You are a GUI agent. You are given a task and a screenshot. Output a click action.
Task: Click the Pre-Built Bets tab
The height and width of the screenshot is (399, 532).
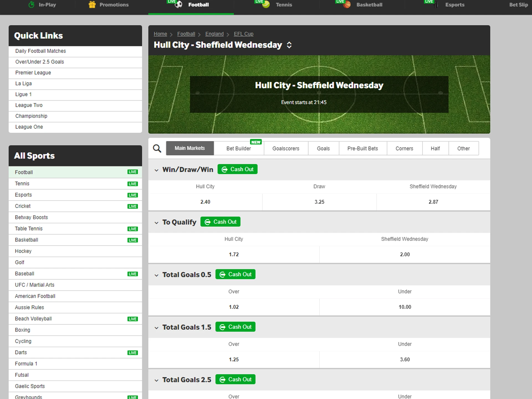point(362,148)
